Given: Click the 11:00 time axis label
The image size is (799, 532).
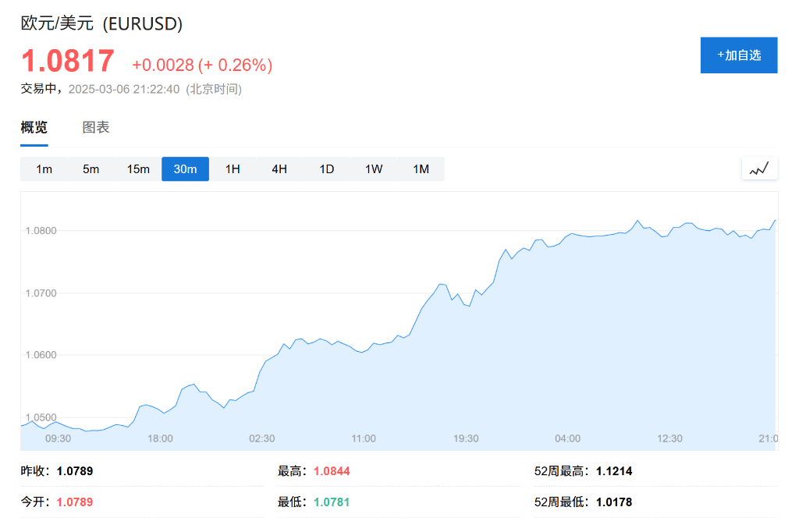Looking at the screenshot, I should [x=364, y=438].
